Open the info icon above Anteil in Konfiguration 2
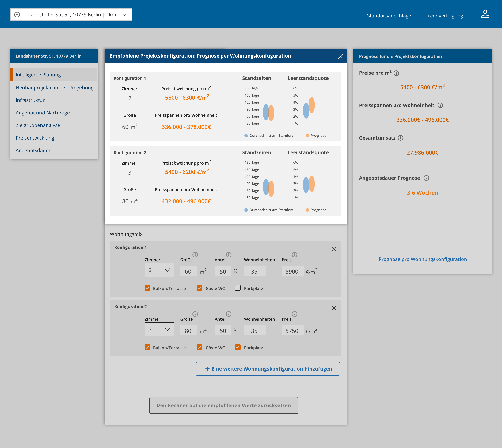This screenshot has width=502, height=448. (229, 314)
